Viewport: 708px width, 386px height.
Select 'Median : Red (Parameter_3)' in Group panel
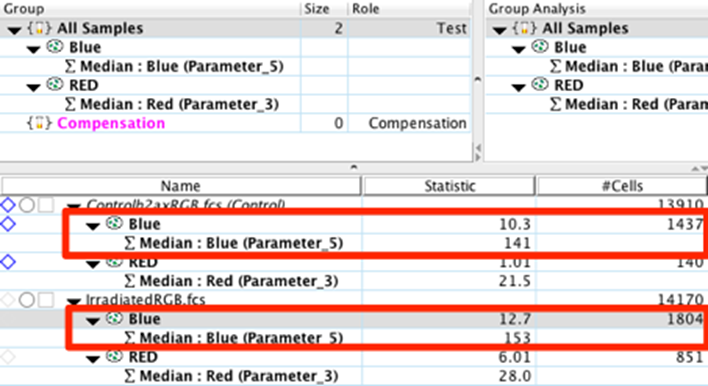click(x=179, y=104)
